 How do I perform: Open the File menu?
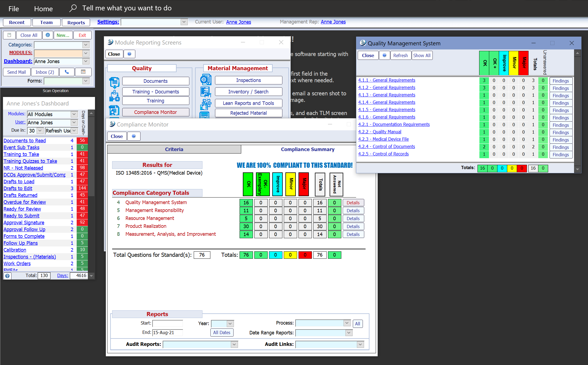click(x=13, y=8)
